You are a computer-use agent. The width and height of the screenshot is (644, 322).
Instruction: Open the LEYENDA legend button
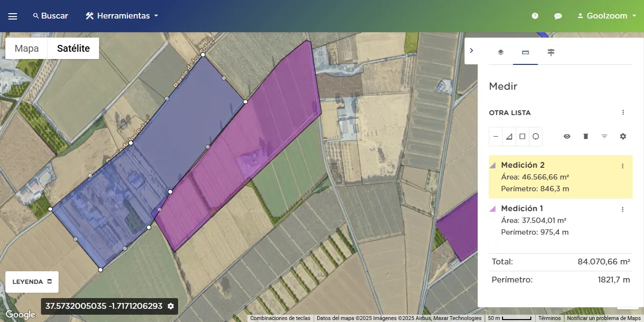(x=32, y=282)
